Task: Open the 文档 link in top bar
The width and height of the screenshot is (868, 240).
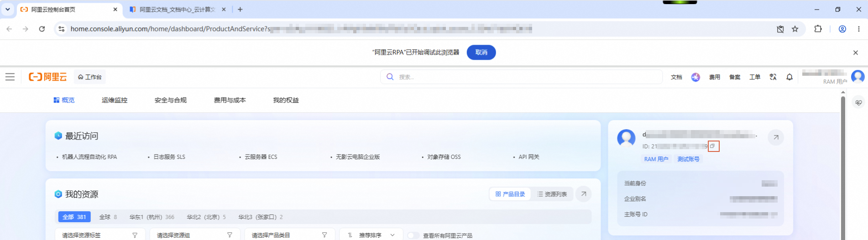Action: tap(676, 77)
